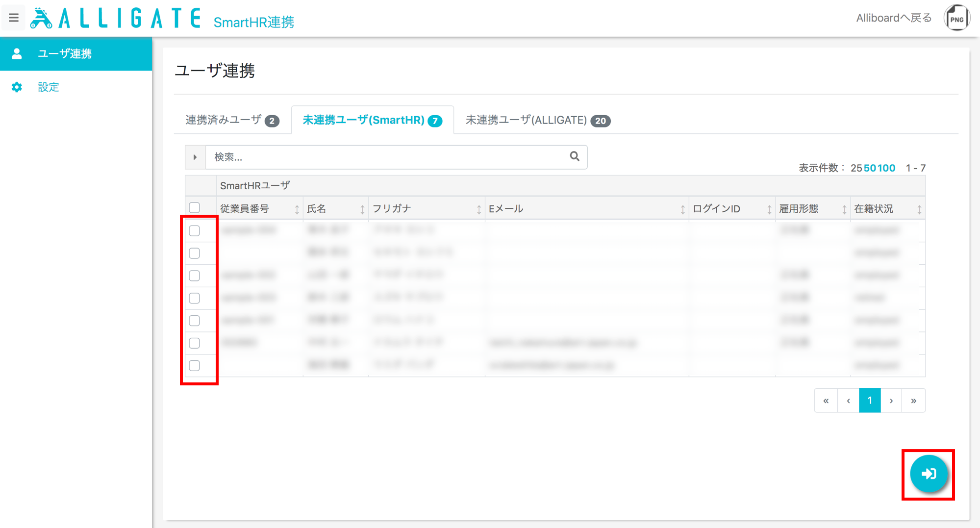Click the ユーザ連携 person icon in sidebar
Screen dimensions: 980x528
coord(17,53)
